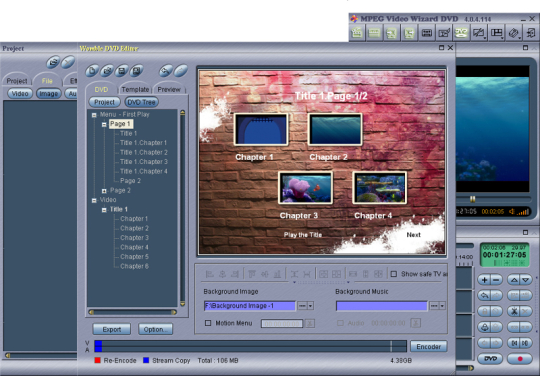Switch to the Template tab
The width and height of the screenshot is (540, 376).
(x=135, y=90)
